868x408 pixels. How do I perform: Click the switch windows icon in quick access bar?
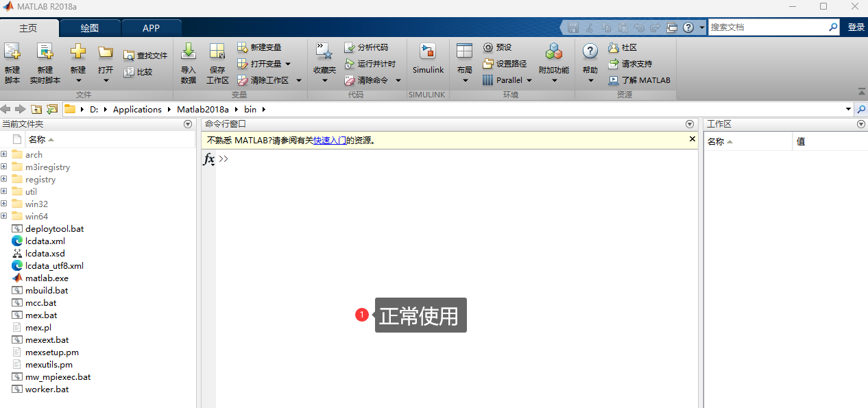coord(672,27)
